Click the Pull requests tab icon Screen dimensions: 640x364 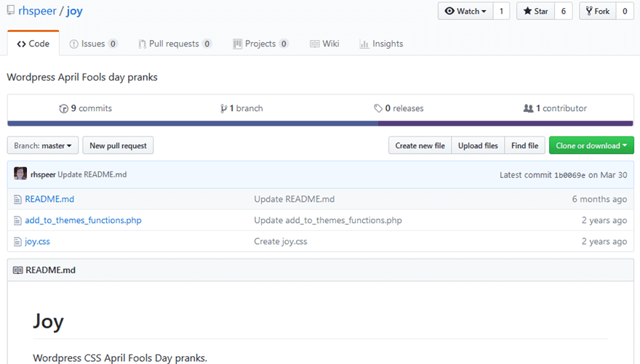(142, 44)
